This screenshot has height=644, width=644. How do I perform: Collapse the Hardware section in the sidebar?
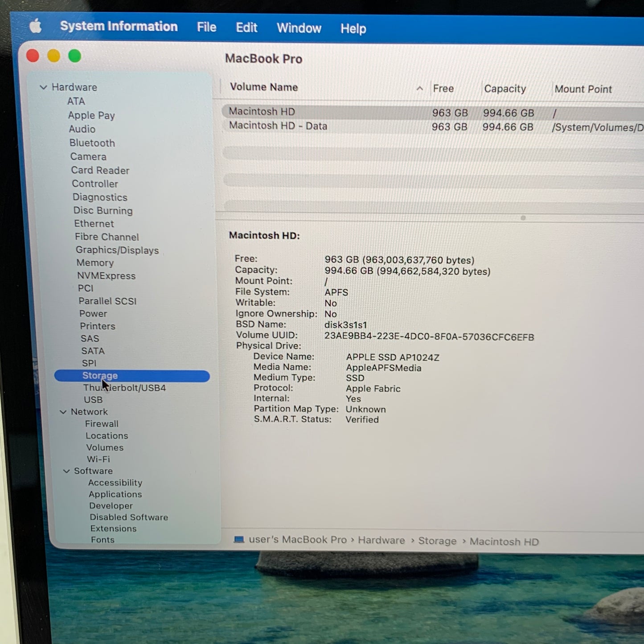pyautogui.click(x=44, y=87)
